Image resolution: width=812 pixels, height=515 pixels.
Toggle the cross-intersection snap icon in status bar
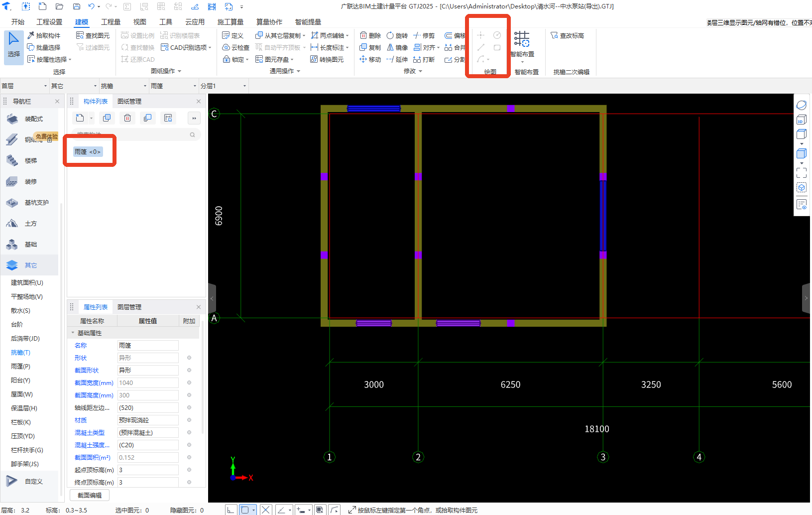(x=266, y=510)
